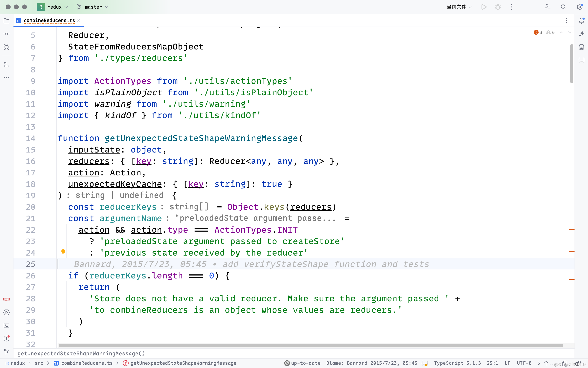This screenshot has height=368, width=588.
Task: Run the current file
Action: click(484, 7)
